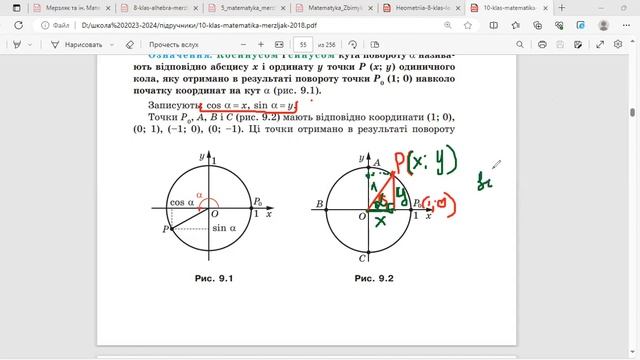640x360 pixels.
Task: Switch to the 8-klas-alhebra-merz tab
Action: tap(159, 8)
